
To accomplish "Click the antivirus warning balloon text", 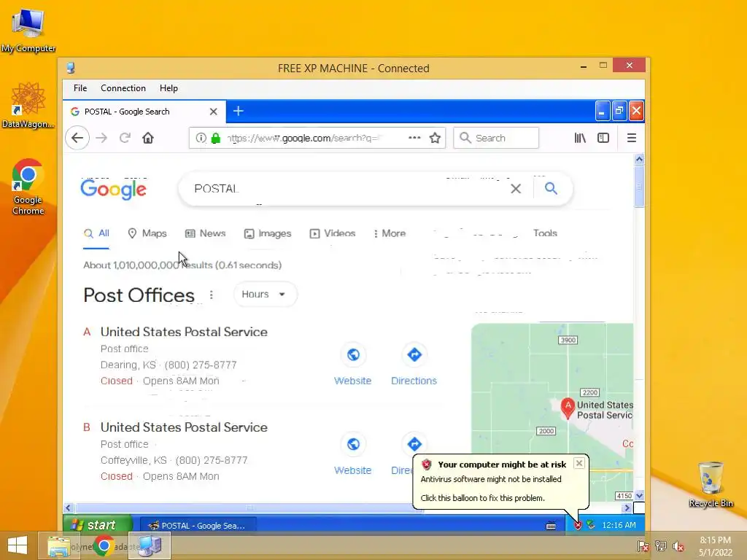I will (491, 489).
